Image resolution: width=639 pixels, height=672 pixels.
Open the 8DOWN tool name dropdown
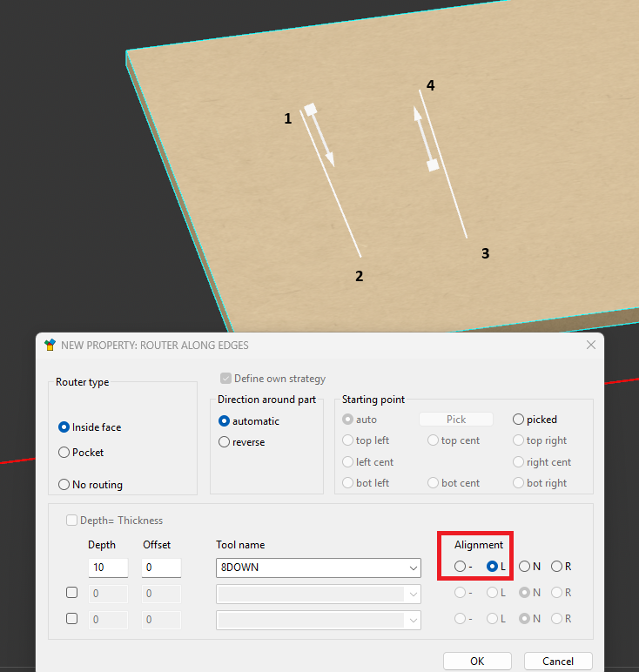pos(412,568)
